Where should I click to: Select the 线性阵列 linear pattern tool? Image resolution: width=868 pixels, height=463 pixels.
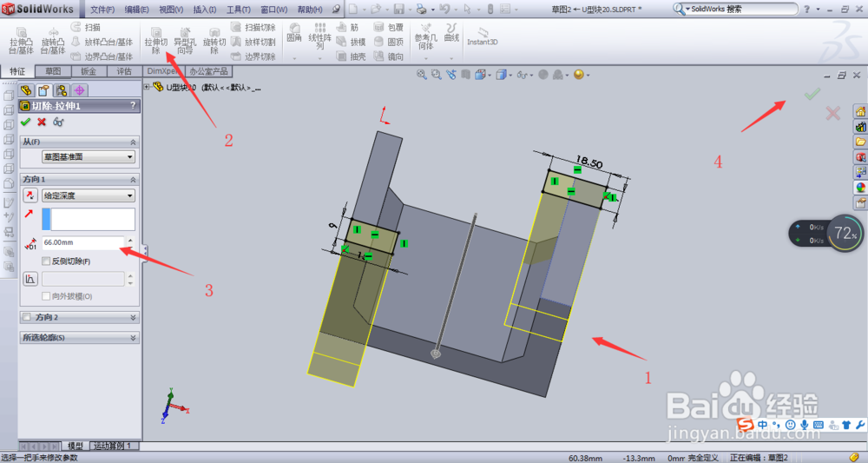320,36
